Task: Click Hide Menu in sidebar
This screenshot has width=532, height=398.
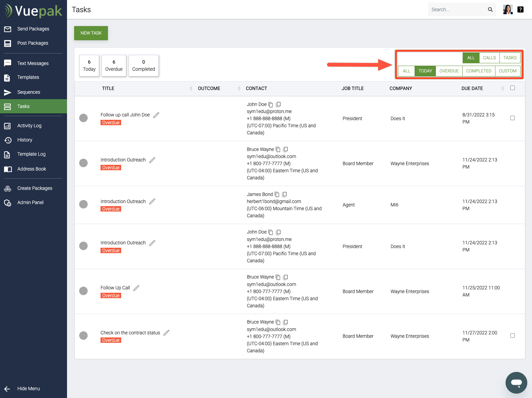Action: 28,389
